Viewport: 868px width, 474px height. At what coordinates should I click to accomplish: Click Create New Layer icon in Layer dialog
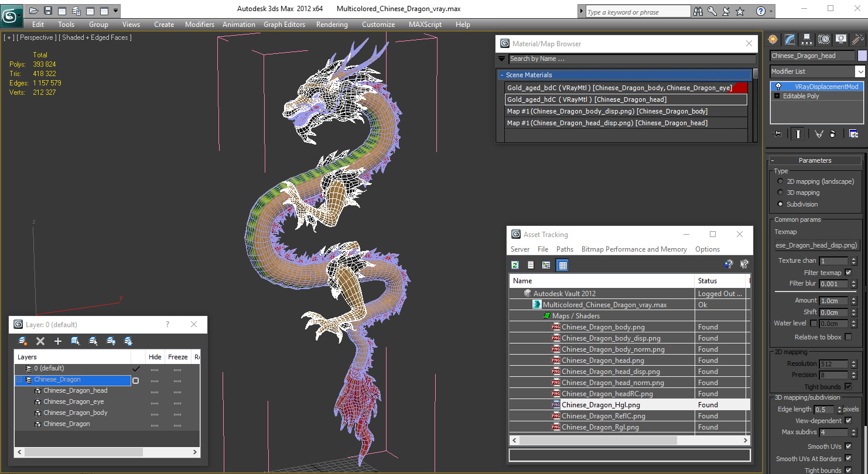click(x=23, y=341)
